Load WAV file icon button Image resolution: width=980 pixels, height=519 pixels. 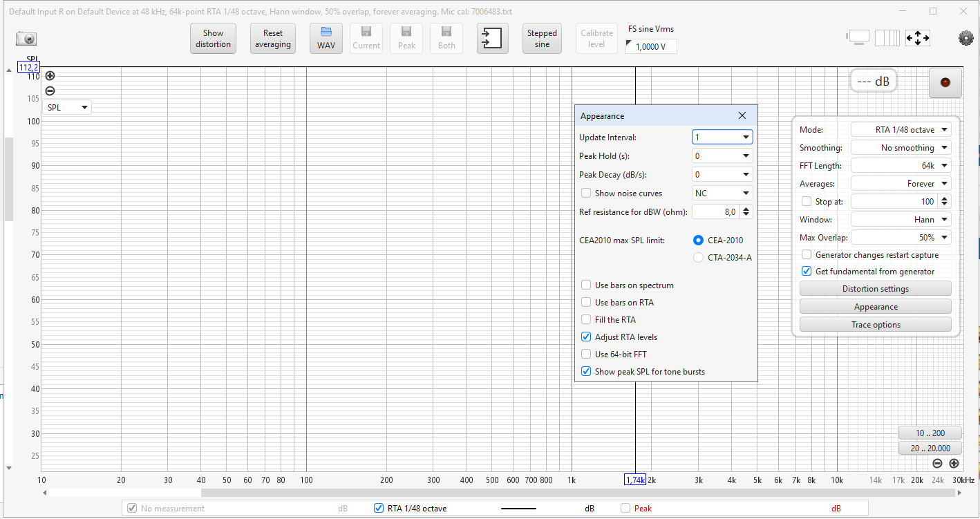coord(326,38)
